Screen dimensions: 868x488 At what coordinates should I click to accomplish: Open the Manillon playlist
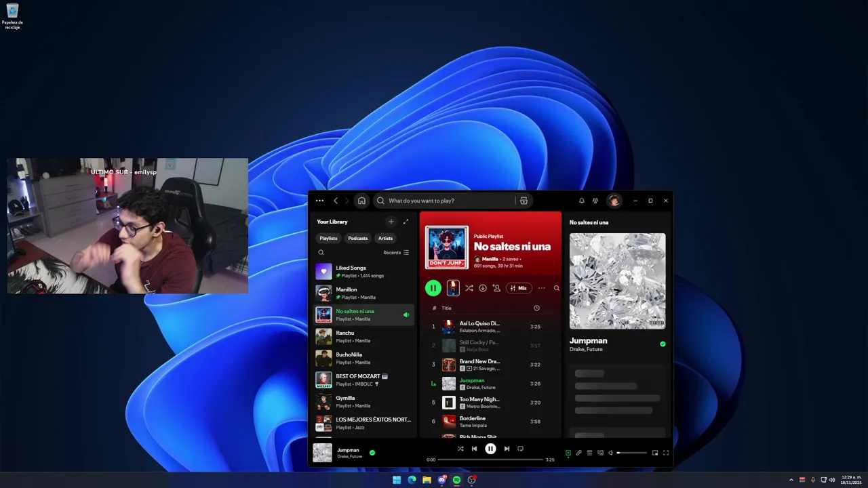pyautogui.click(x=364, y=293)
